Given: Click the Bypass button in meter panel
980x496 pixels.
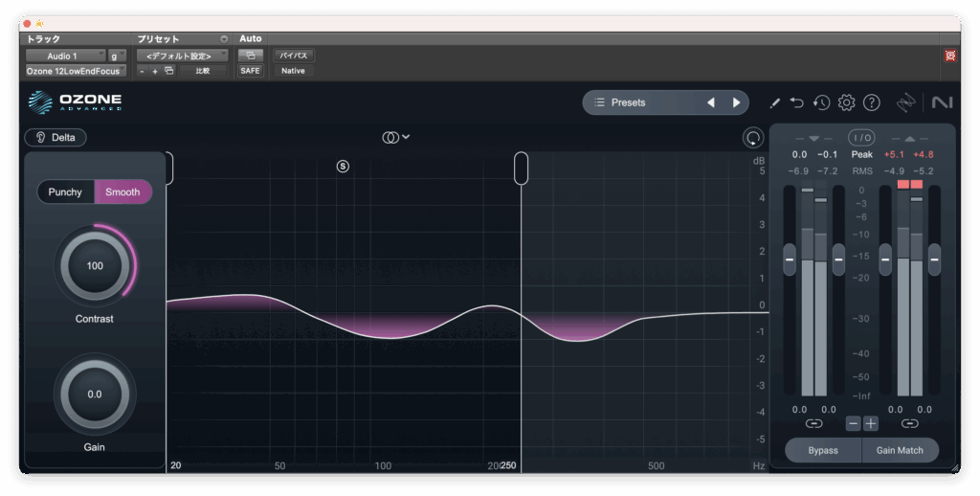Looking at the screenshot, I should pos(822,450).
